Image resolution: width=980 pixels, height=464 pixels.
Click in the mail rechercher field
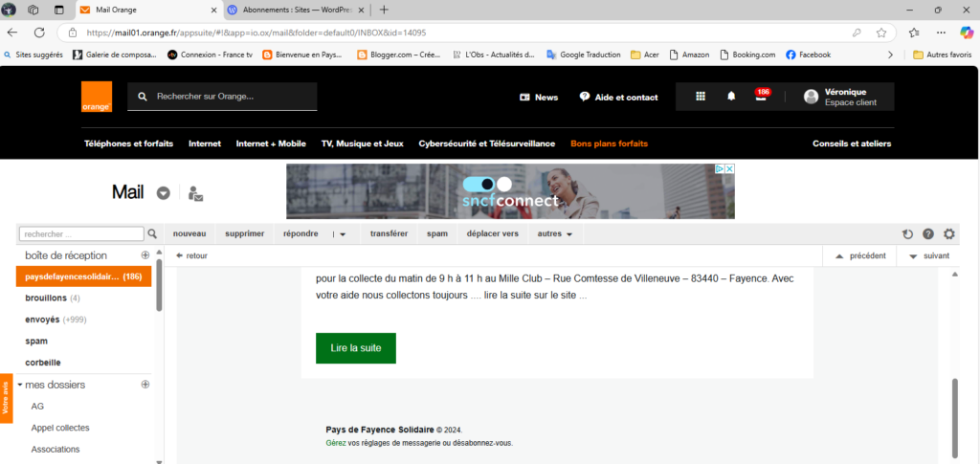[80, 233]
